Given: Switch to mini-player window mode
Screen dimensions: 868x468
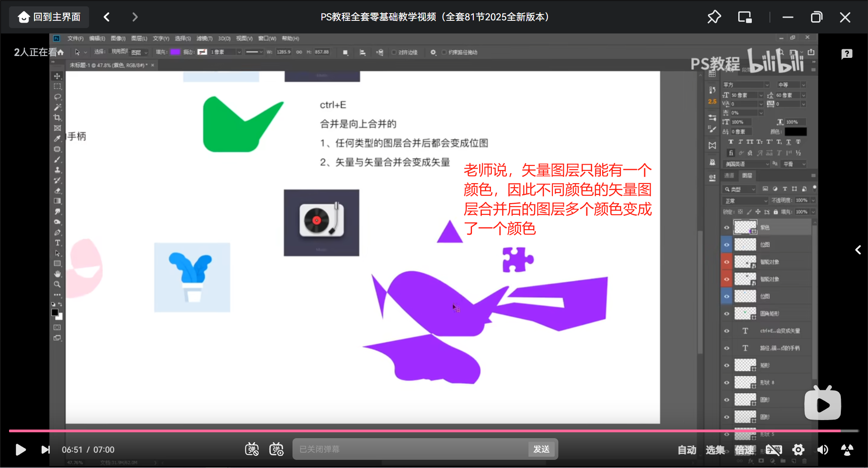Looking at the screenshot, I should click(745, 17).
